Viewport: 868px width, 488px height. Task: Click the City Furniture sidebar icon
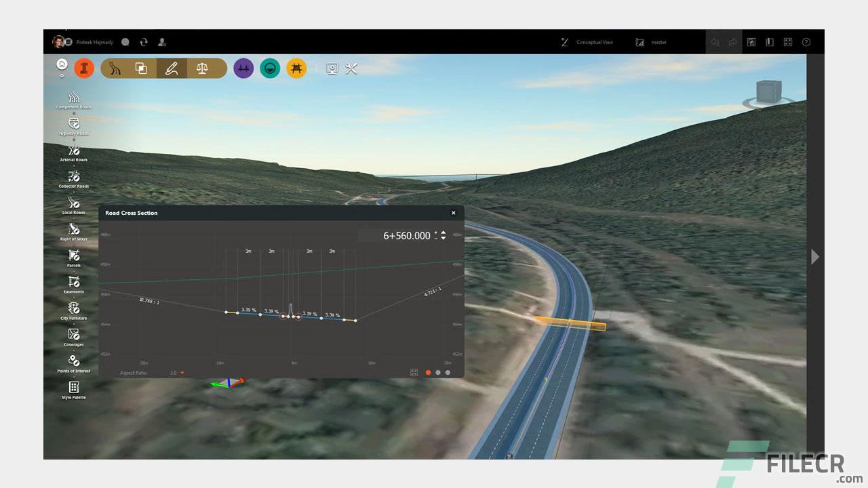(x=73, y=310)
